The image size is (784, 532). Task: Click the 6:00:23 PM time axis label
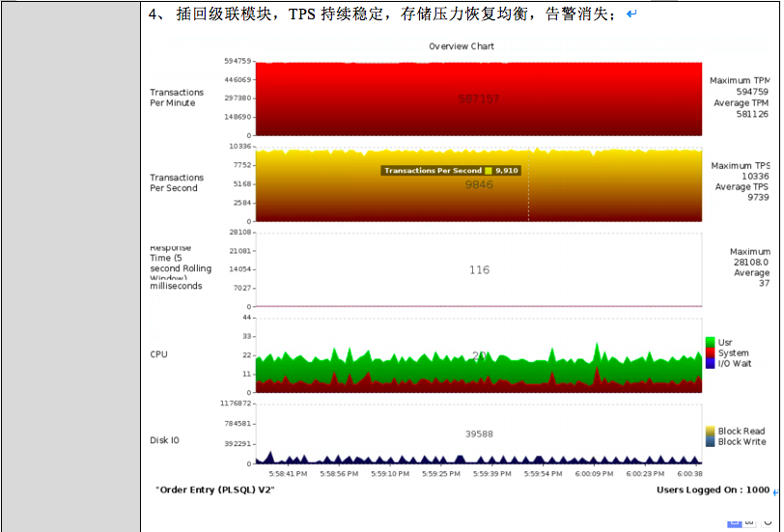coord(645,474)
